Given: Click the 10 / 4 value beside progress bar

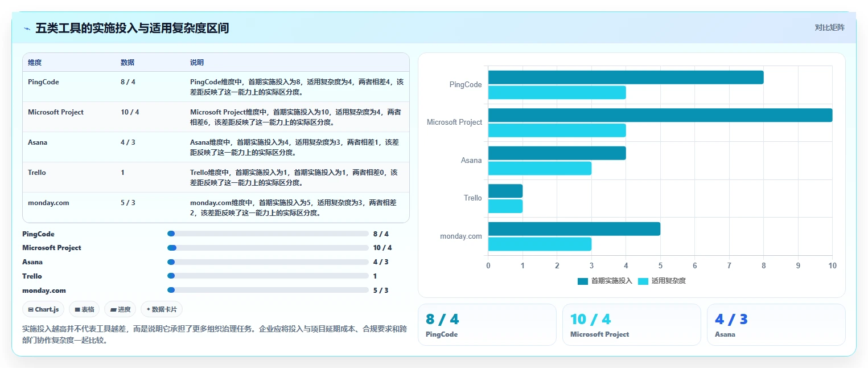Looking at the screenshot, I should click(x=382, y=248).
